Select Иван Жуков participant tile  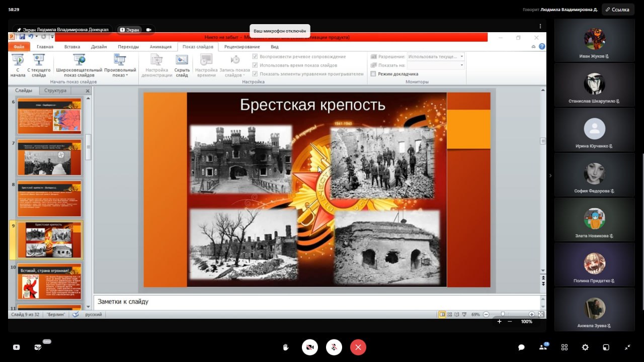tap(594, 40)
